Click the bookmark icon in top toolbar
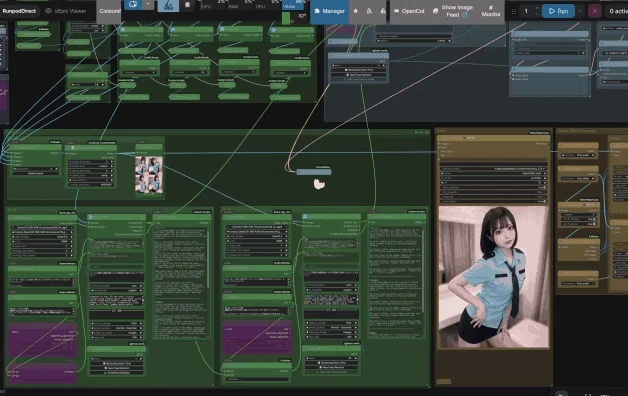This screenshot has height=396, width=628. [187, 5]
